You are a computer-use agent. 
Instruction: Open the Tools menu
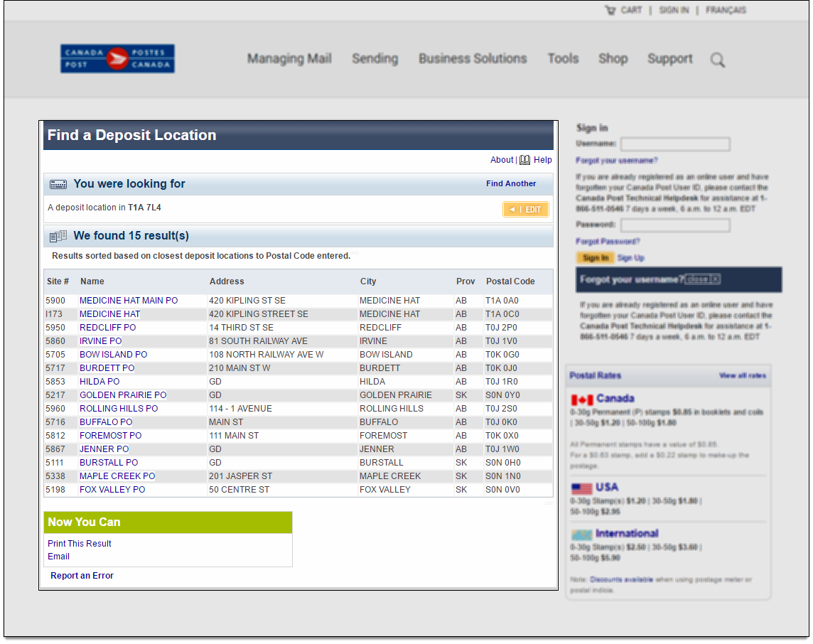click(x=563, y=58)
